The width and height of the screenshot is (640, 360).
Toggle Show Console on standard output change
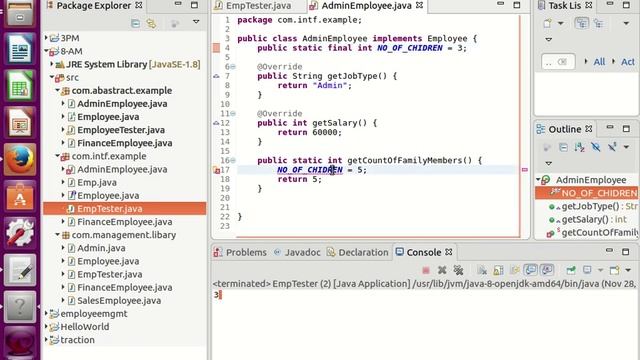point(531,270)
